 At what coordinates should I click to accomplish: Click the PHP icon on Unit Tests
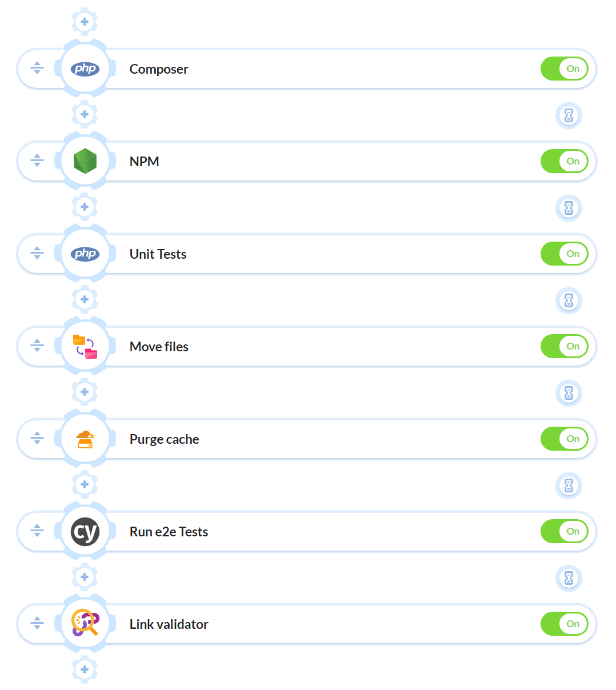(x=85, y=253)
